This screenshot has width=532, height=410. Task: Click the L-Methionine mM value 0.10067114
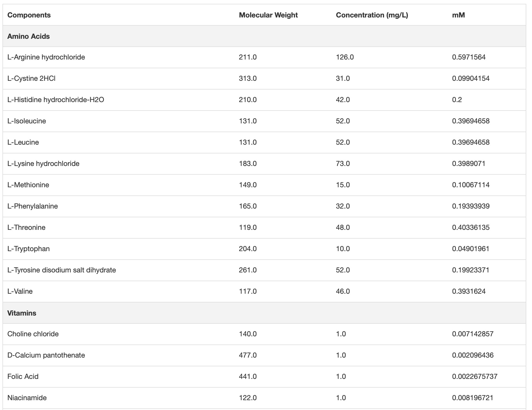click(x=471, y=185)
